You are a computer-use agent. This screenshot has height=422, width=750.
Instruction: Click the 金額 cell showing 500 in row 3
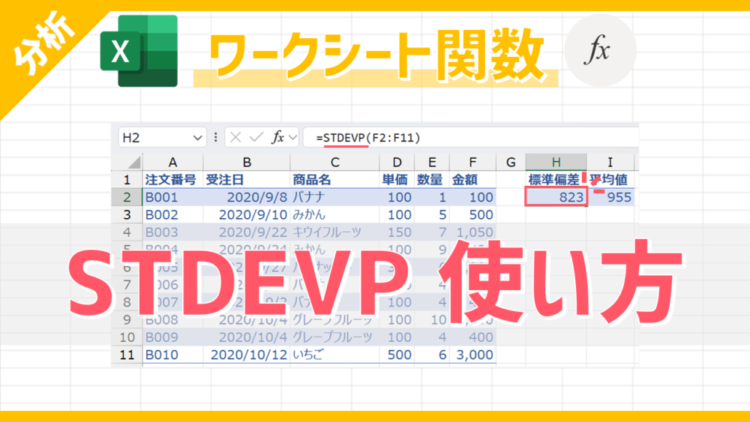[x=473, y=215]
